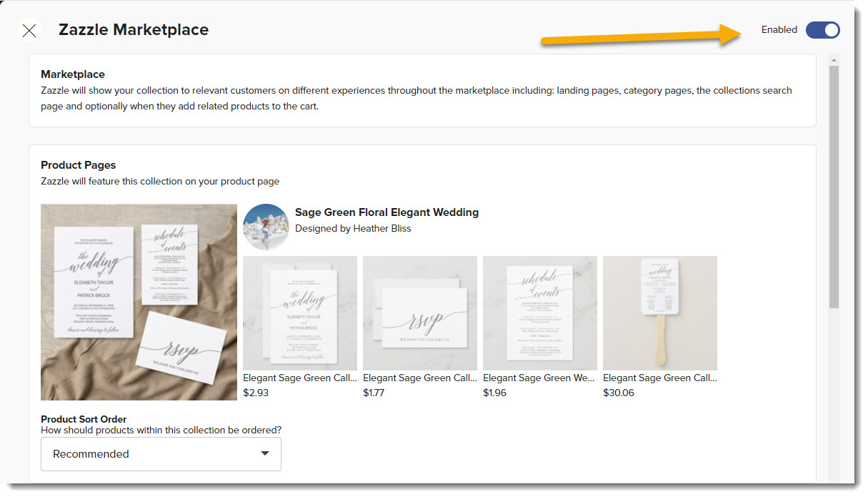Select the $30.06 hand fan thumbnail
The height and width of the screenshot is (497, 868).
(660, 313)
